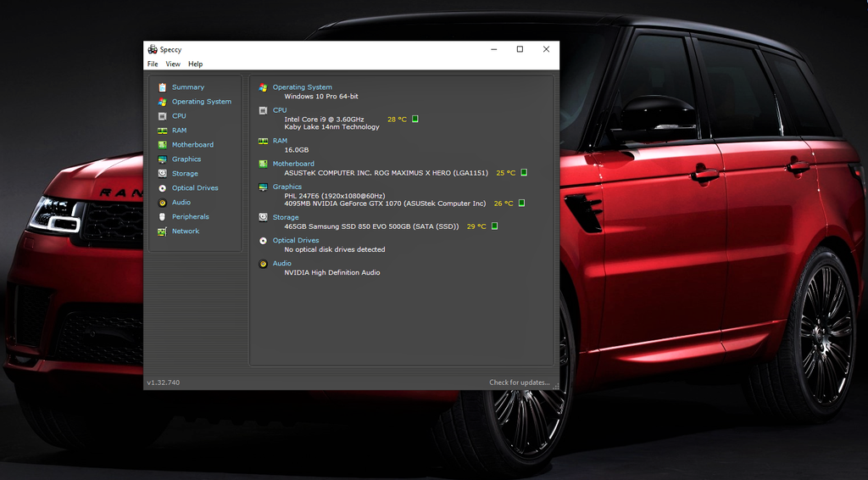Click monitor icon beside summary Graphics heading

coord(263,187)
